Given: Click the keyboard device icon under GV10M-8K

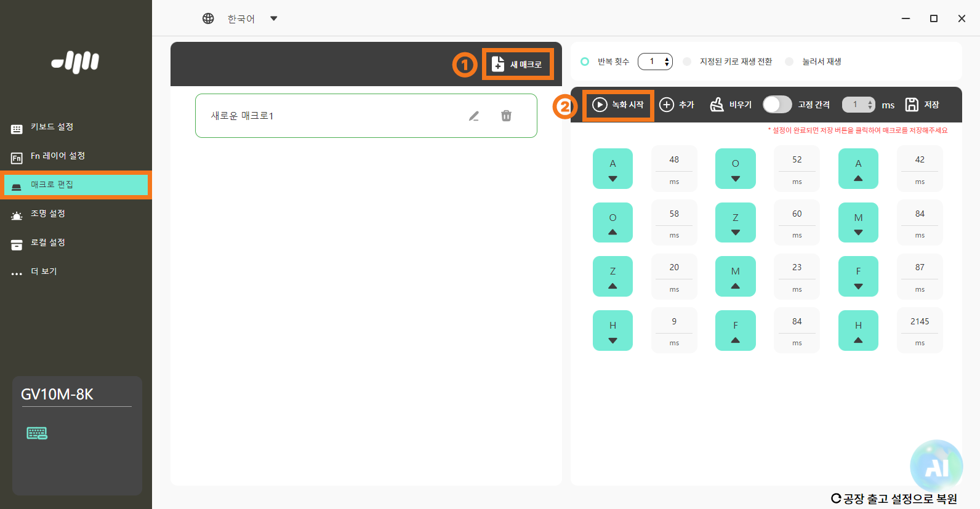Looking at the screenshot, I should pyautogui.click(x=37, y=433).
